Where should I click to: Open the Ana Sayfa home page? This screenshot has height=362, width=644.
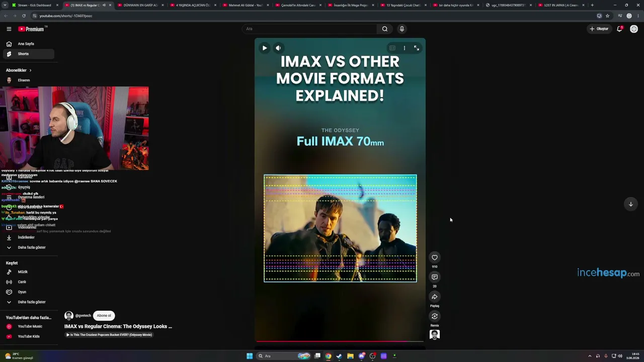tap(28, 44)
